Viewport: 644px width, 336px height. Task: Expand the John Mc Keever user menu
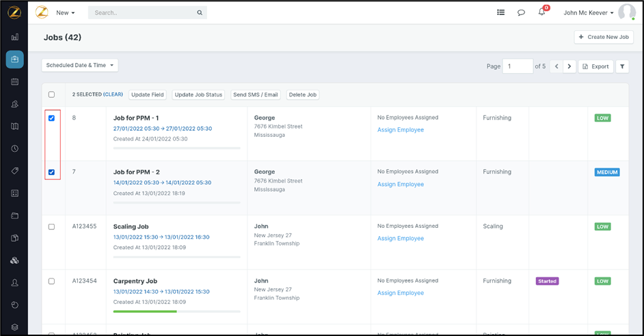coord(588,13)
